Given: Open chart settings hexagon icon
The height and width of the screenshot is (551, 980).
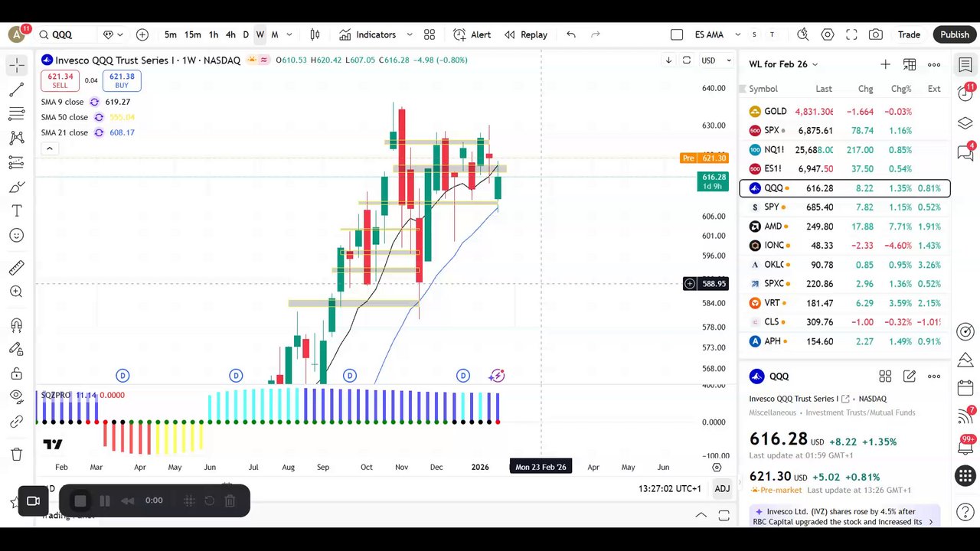Looking at the screenshot, I should point(828,34).
